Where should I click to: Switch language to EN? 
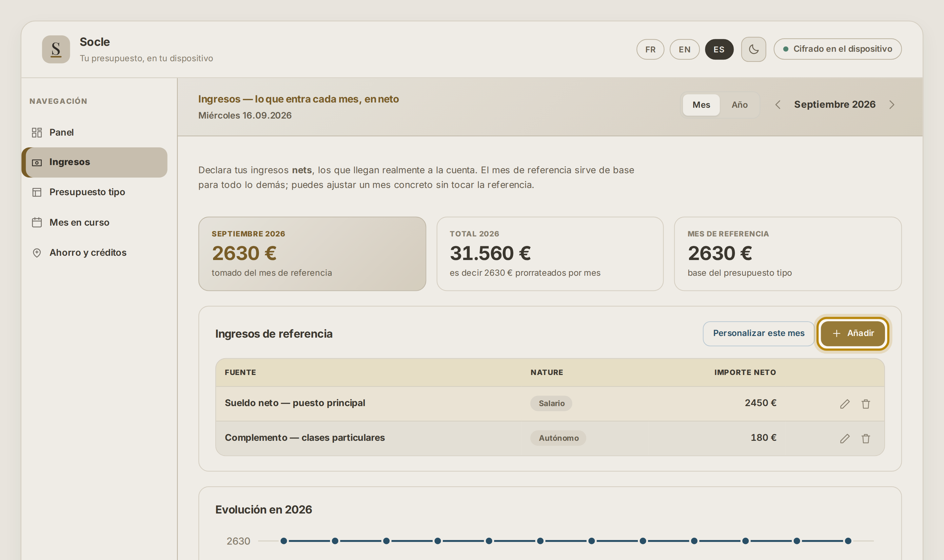coord(684,49)
